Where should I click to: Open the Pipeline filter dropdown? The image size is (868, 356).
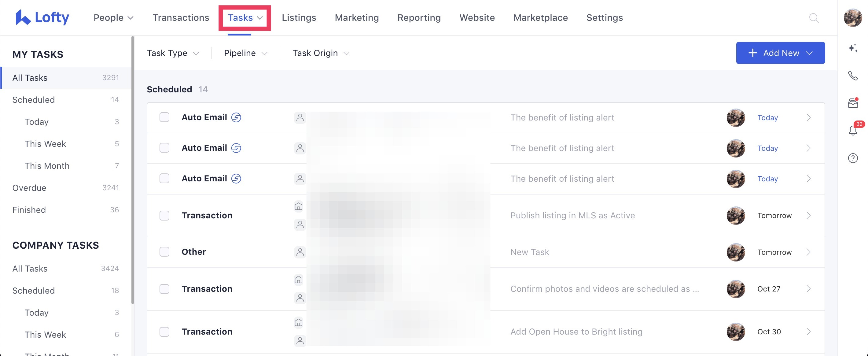(x=245, y=53)
